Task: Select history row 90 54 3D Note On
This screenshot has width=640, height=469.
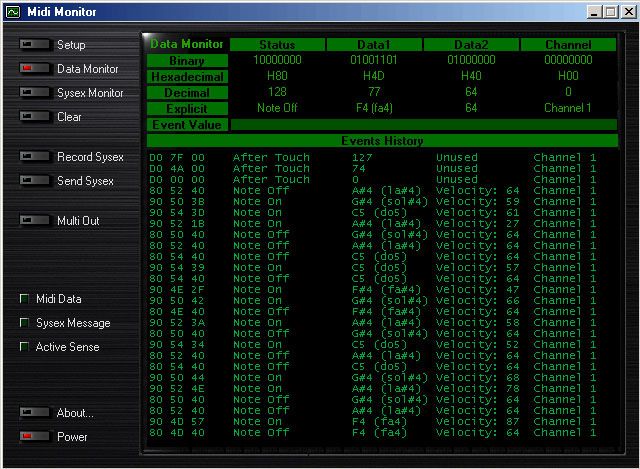Action: [373, 212]
